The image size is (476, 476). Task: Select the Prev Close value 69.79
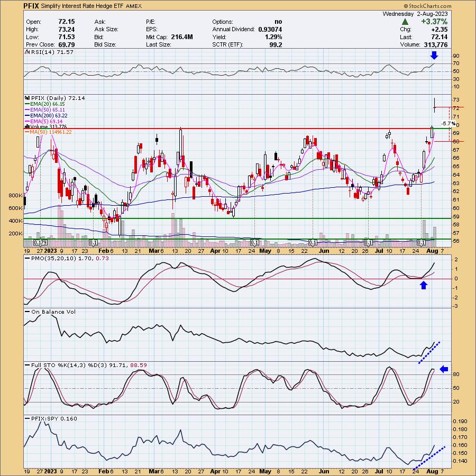[x=67, y=44]
